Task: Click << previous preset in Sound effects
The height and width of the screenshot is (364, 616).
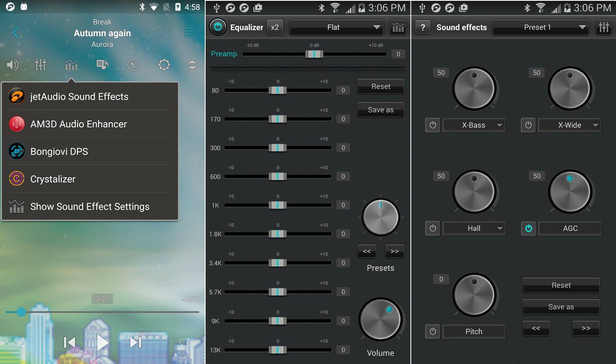Action: point(536,328)
